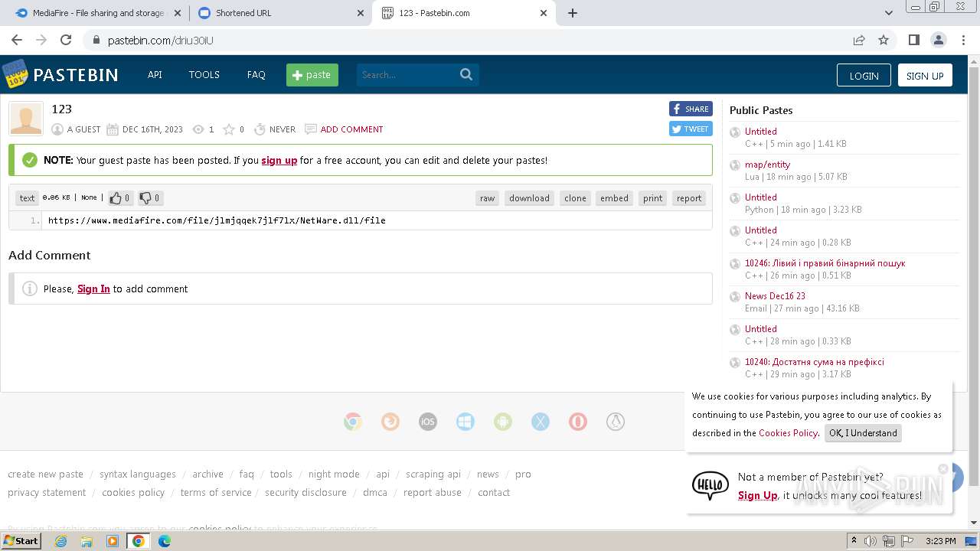The image size is (980, 551).
Task: Open report abuse footer link
Action: tap(433, 493)
